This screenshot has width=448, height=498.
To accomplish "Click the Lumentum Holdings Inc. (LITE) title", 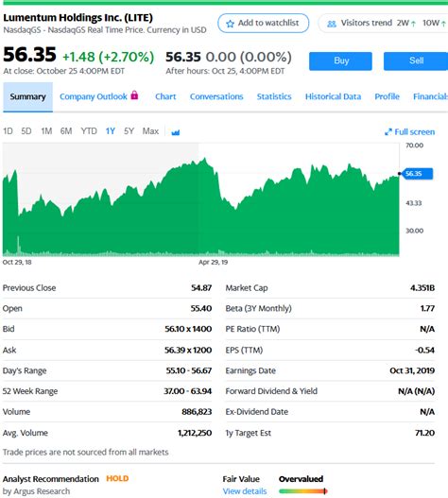I will [x=78, y=17].
